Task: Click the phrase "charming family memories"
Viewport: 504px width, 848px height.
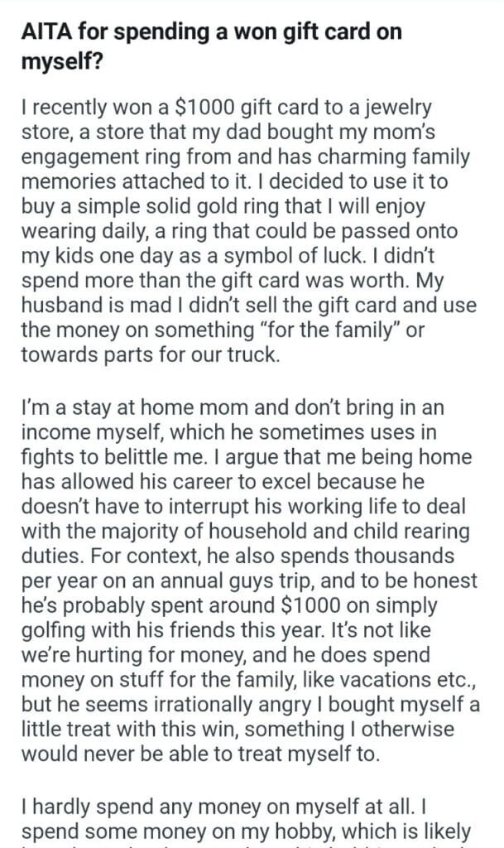Action: (x=273, y=164)
